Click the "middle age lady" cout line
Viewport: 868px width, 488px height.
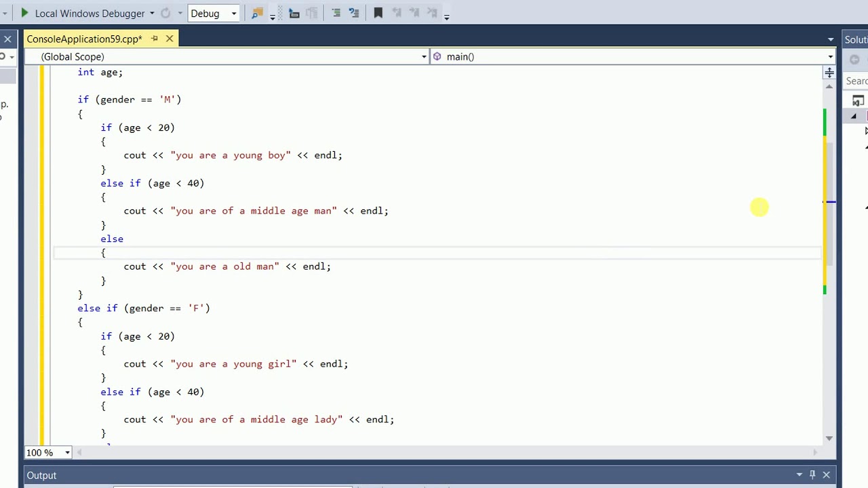point(258,420)
